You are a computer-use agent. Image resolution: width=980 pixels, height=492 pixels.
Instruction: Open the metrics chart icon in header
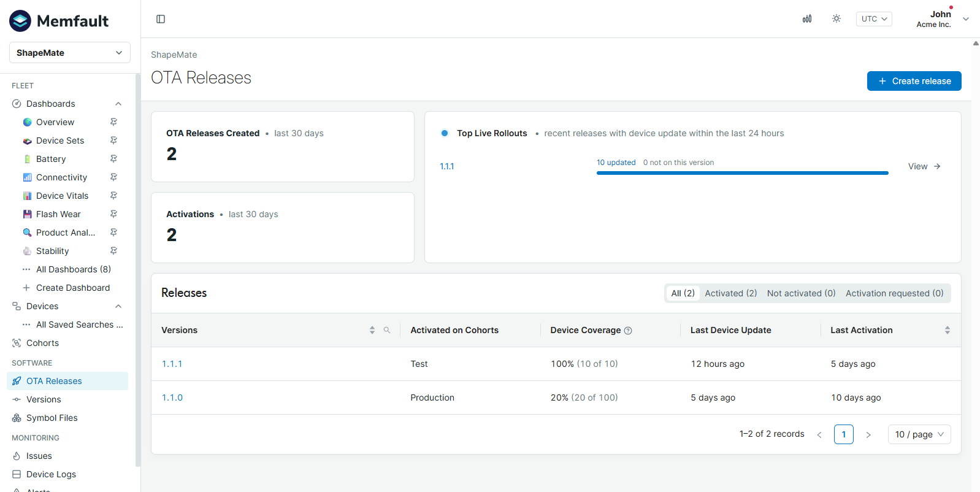807,19
